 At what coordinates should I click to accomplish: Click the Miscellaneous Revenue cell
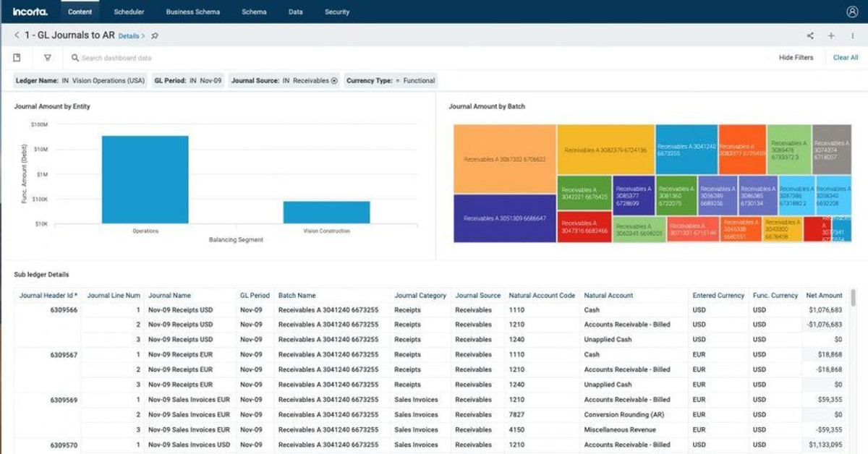(x=621, y=429)
